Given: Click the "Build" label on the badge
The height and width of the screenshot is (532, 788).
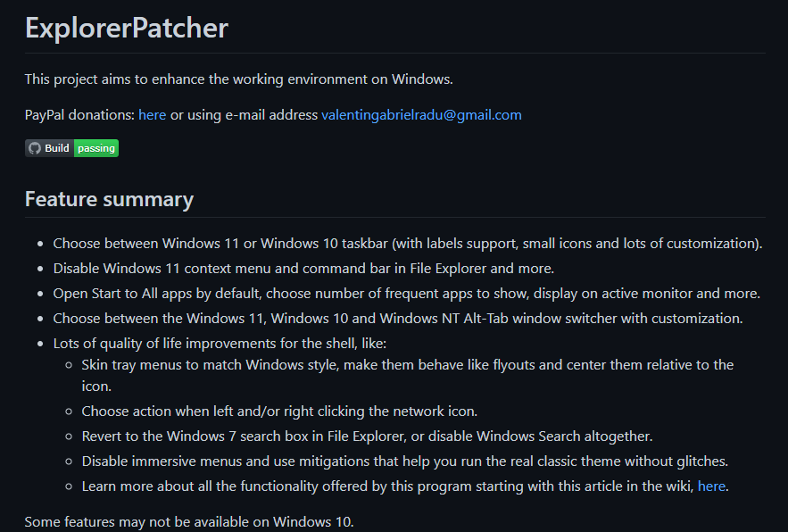Looking at the screenshot, I should (x=57, y=148).
